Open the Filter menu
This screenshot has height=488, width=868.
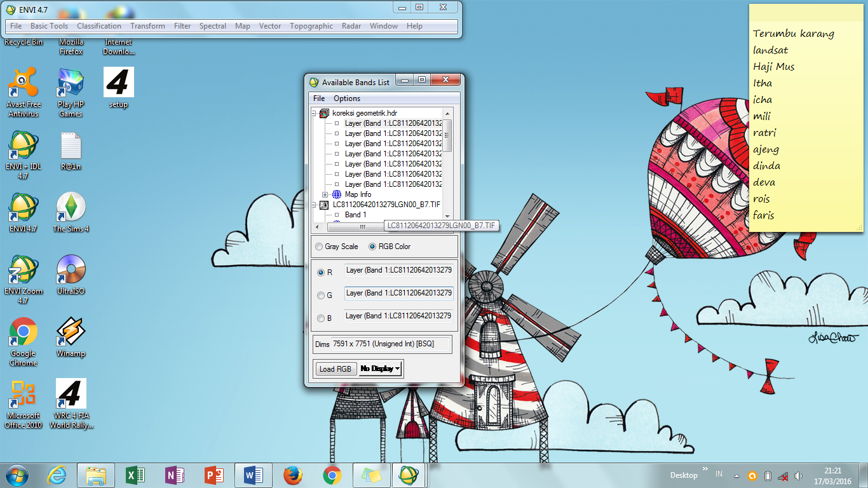(x=182, y=26)
